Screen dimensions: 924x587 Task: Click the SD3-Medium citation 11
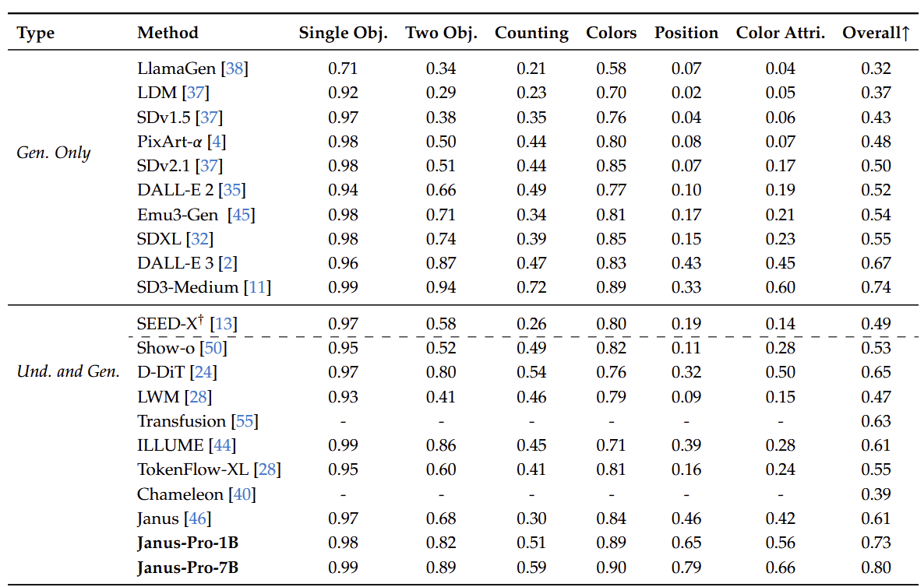257,287
